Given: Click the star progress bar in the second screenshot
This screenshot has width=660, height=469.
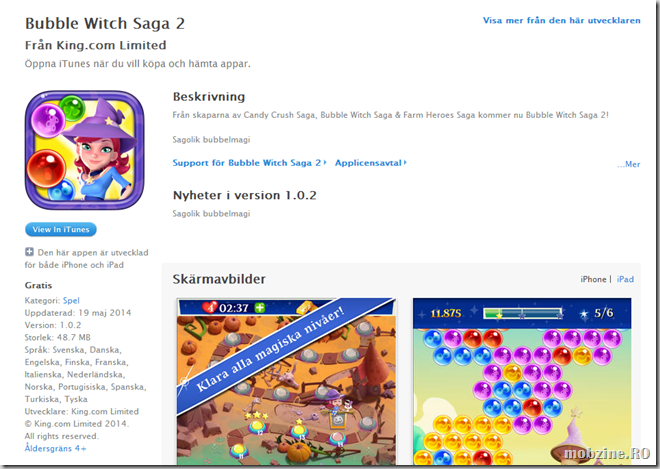Looking at the screenshot, I should [x=524, y=314].
